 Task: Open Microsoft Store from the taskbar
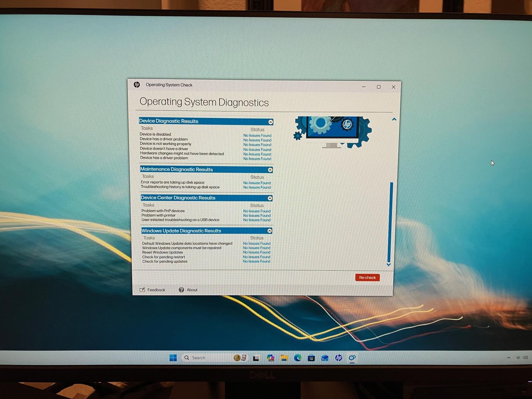(x=311, y=358)
